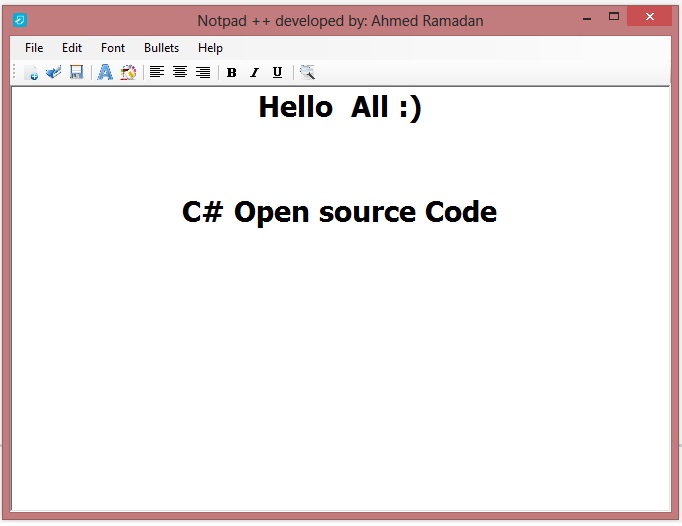Image resolution: width=682 pixels, height=526 pixels.
Task: Open the Help menu
Action: click(x=210, y=48)
